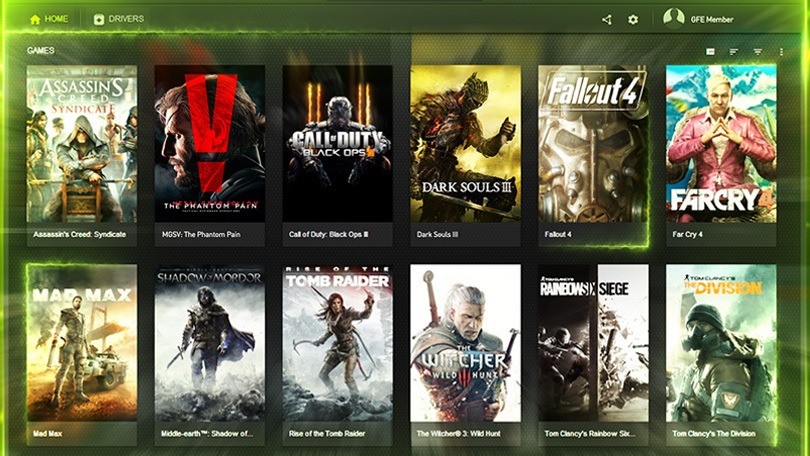Click the GFE Member avatar
This screenshot has width=810, height=456.
click(674, 18)
